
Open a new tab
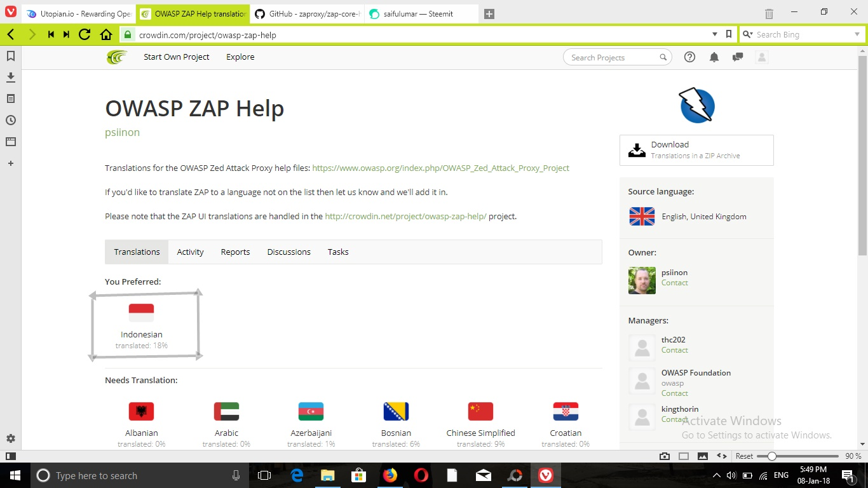(x=489, y=14)
